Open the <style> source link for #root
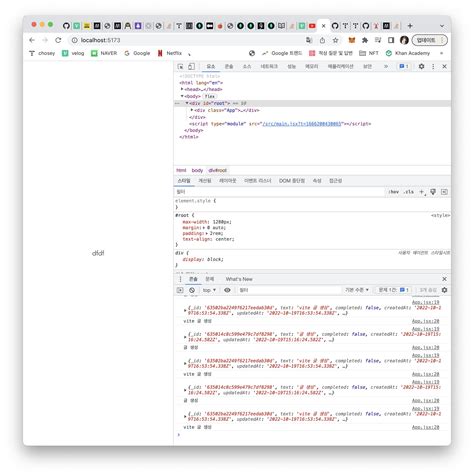474x476 pixels. pos(440,215)
